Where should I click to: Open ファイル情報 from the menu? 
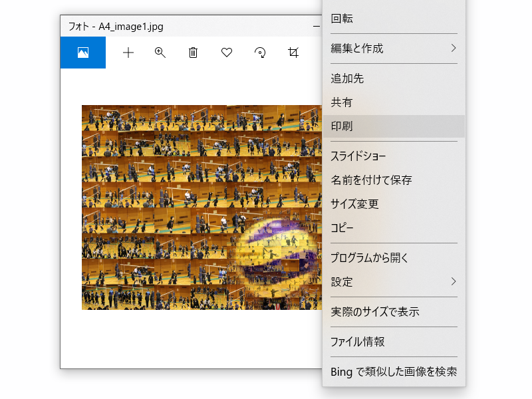[x=394, y=341]
